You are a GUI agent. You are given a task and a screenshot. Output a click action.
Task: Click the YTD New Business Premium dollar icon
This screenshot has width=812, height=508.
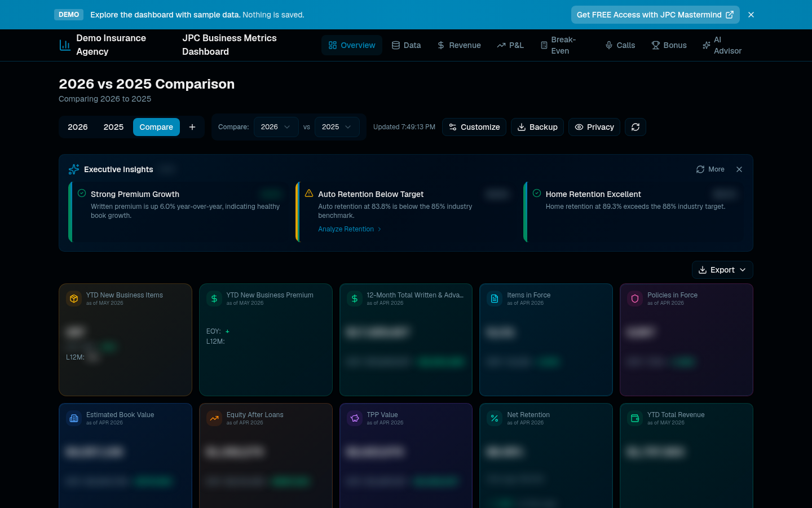[x=214, y=299]
